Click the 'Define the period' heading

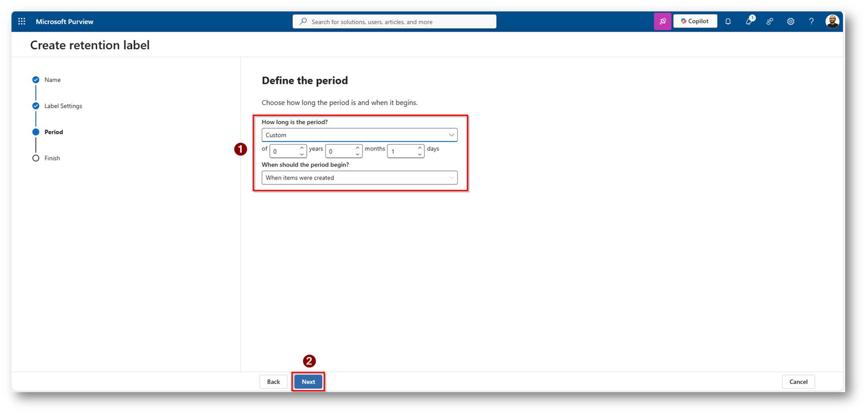coord(305,80)
